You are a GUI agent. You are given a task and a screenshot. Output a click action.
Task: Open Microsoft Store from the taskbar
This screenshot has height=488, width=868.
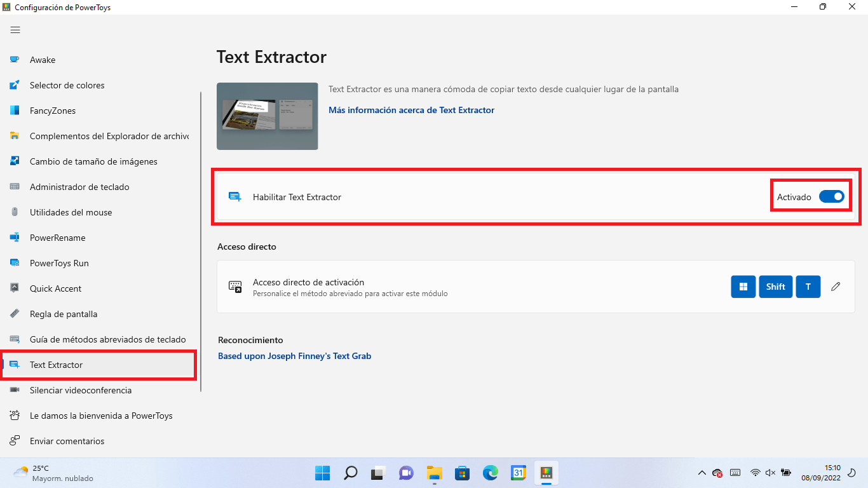462,473
